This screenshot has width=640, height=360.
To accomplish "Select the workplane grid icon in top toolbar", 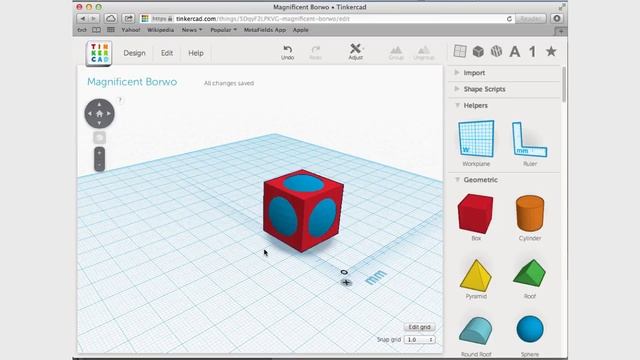I will coord(460,51).
